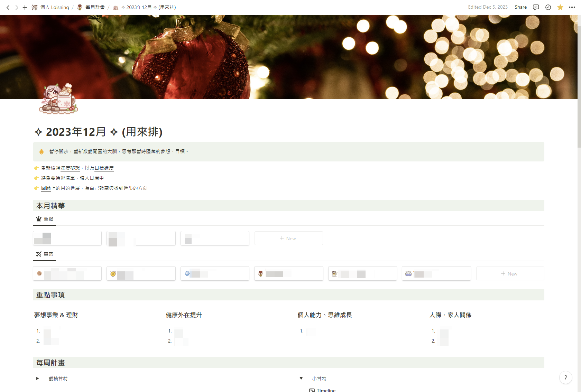Open the three-dot page options menu
Image resolution: width=581 pixels, height=392 pixels.
click(572, 7)
